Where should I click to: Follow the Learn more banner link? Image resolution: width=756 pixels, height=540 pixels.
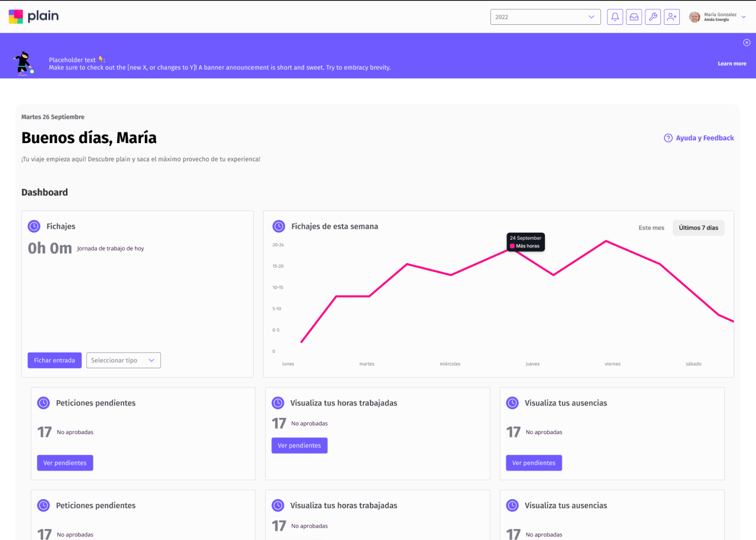tap(732, 64)
